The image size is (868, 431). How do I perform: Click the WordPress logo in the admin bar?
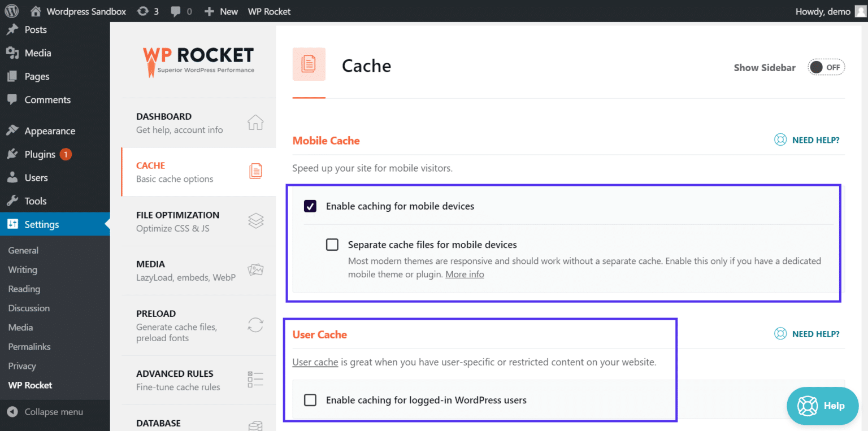(11, 11)
